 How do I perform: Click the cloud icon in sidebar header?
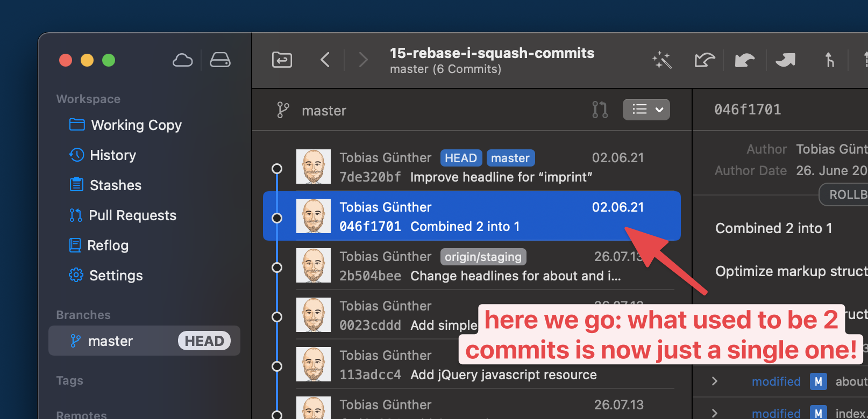click(182, 60)
